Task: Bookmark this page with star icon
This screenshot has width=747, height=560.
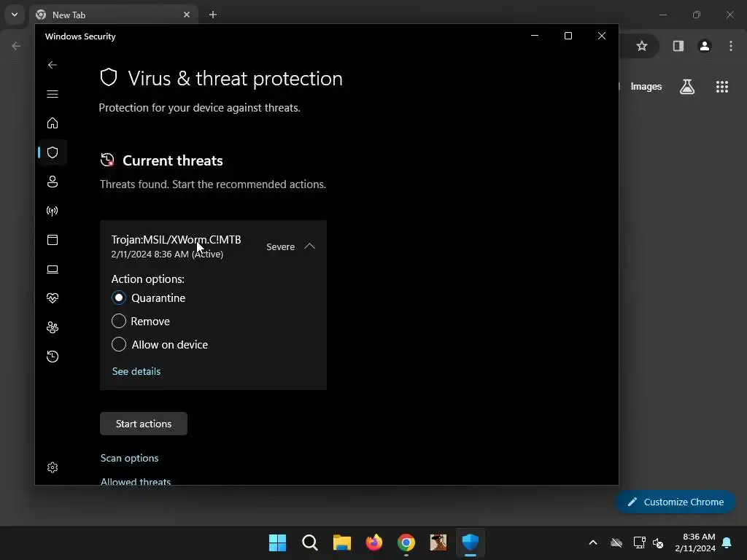Action: (642, 46)
